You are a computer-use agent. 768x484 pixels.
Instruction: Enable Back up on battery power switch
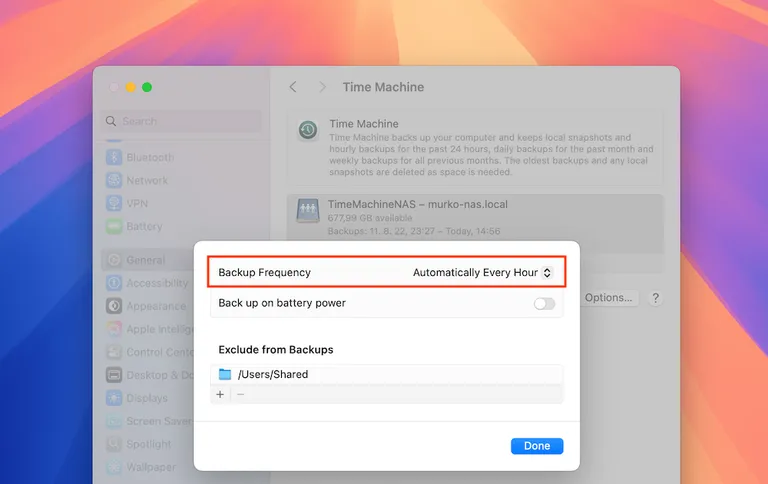point(544,304)
